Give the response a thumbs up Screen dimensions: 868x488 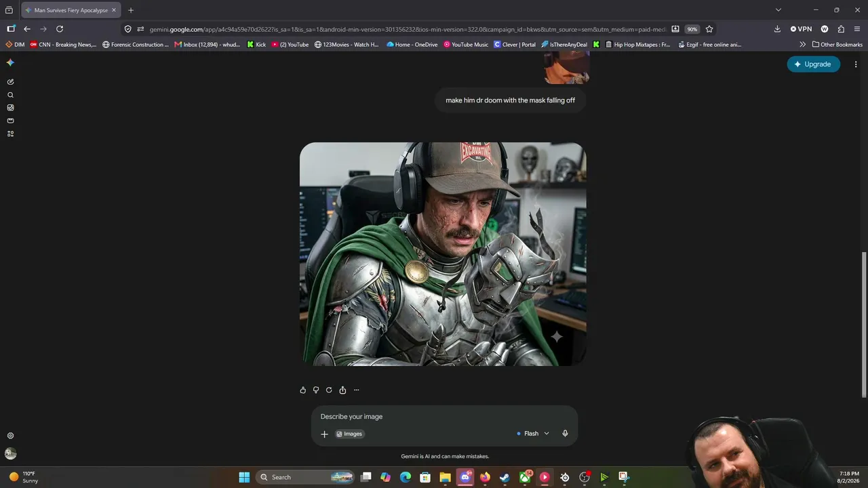(303, 390)
